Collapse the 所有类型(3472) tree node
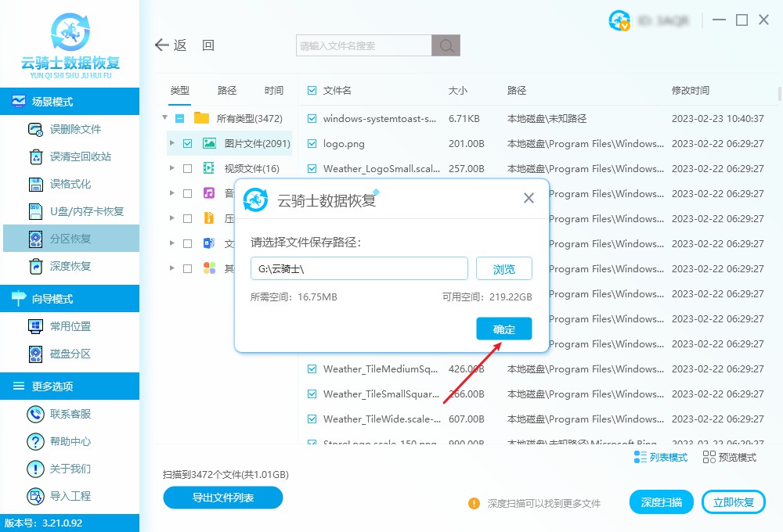 164,117
